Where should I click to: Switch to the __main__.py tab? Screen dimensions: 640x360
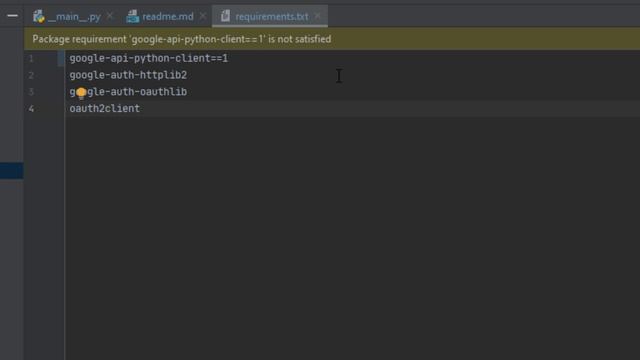pos(74,17)
